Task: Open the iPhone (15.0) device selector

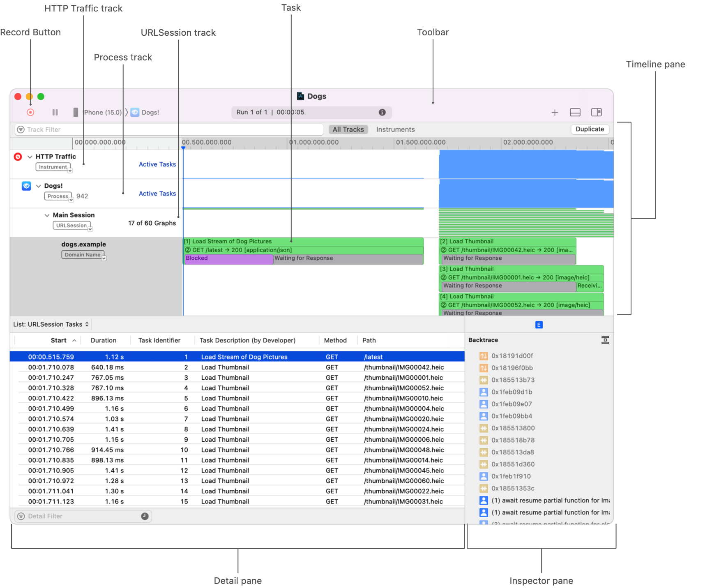Action: [102, 112]
